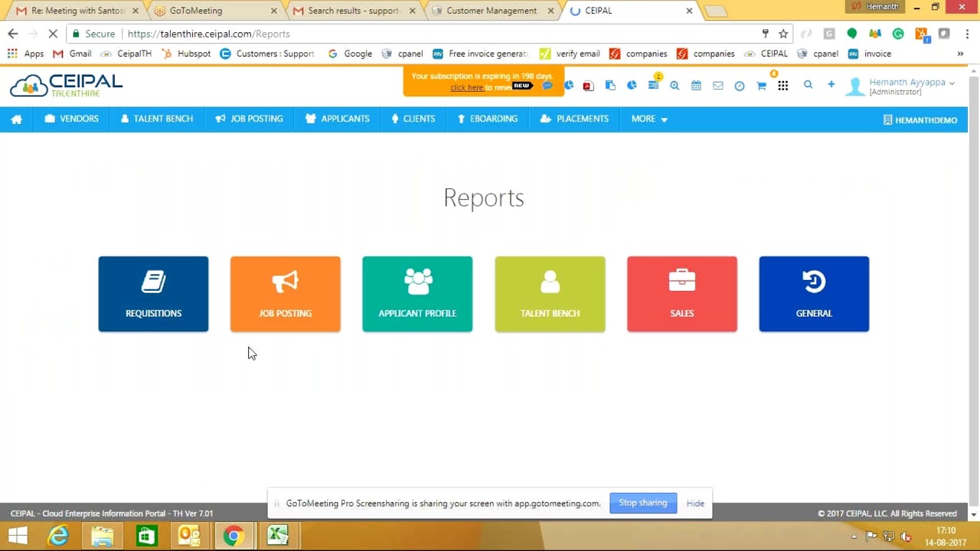Open the chat bubble icon in header
Screen dimensions: 980x551
pos(547,86)
